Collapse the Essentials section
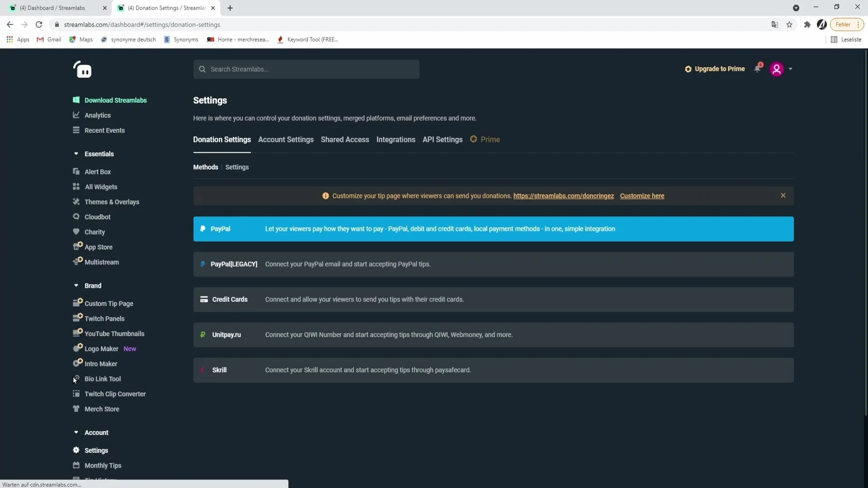This screenshot has height=488, width=868. 76,154
